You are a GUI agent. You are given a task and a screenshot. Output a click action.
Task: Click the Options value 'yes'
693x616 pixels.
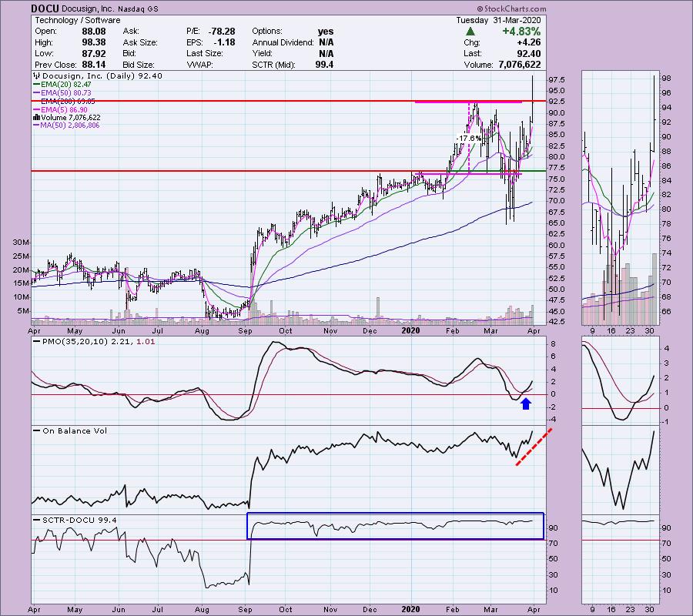tap(326, 32)
